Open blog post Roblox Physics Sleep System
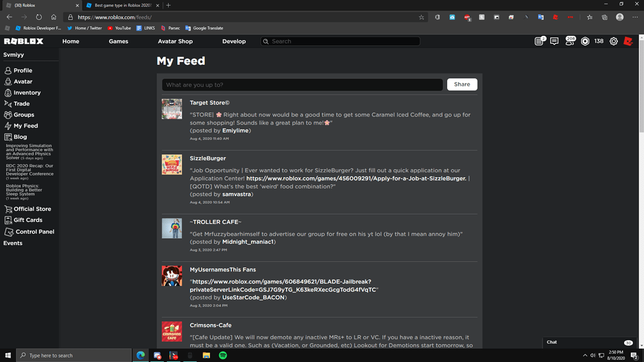The height and width of the screenshot is (362, 644). [24, 192]
